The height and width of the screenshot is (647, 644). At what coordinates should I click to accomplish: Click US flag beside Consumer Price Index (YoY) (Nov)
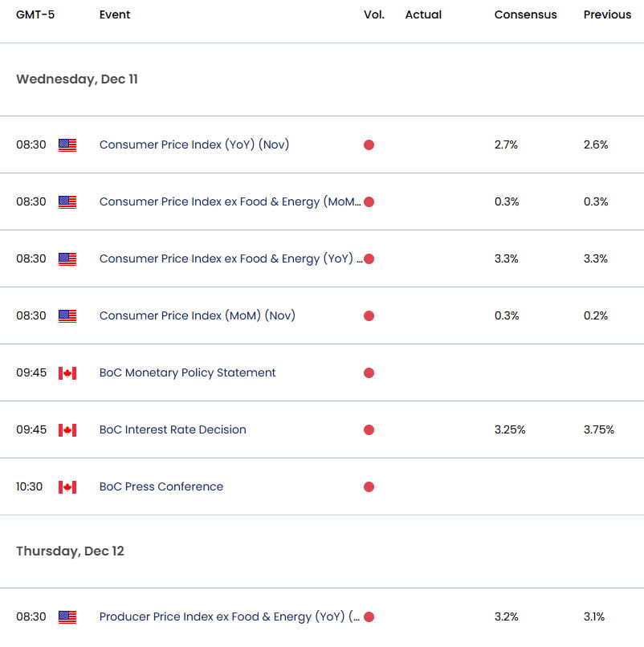(x=67, y=145)
